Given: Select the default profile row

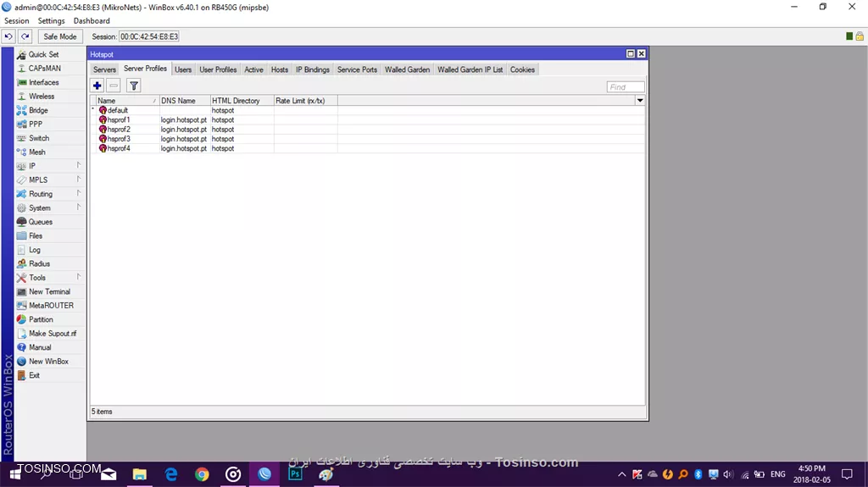Looking at the screenshot, I should point(368,110).
